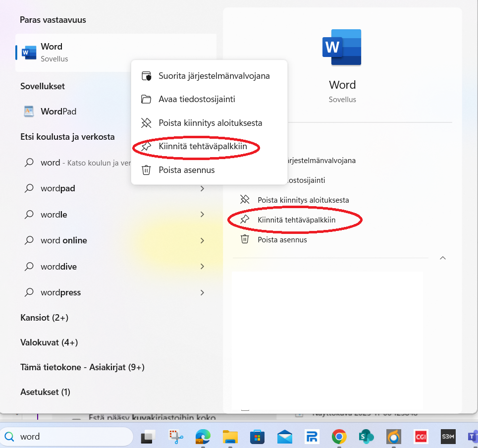The height and width of the screenshot is (448, 478).
Task: Select 'Suorita järjestelmänvalvojana' in context menu
Action: tap(213, 76)
